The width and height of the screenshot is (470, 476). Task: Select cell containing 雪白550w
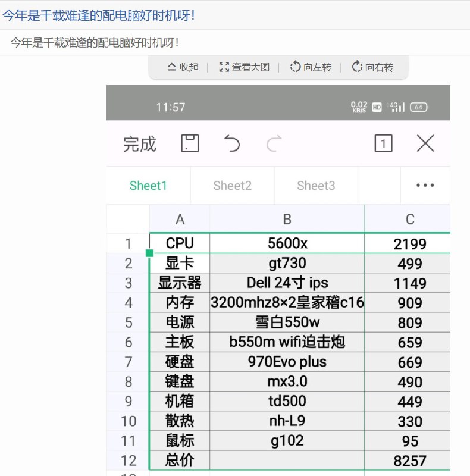(287, 322)
